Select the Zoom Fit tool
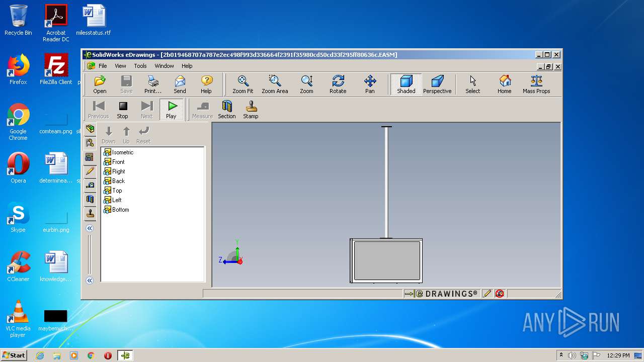 [x=243, y=84]
